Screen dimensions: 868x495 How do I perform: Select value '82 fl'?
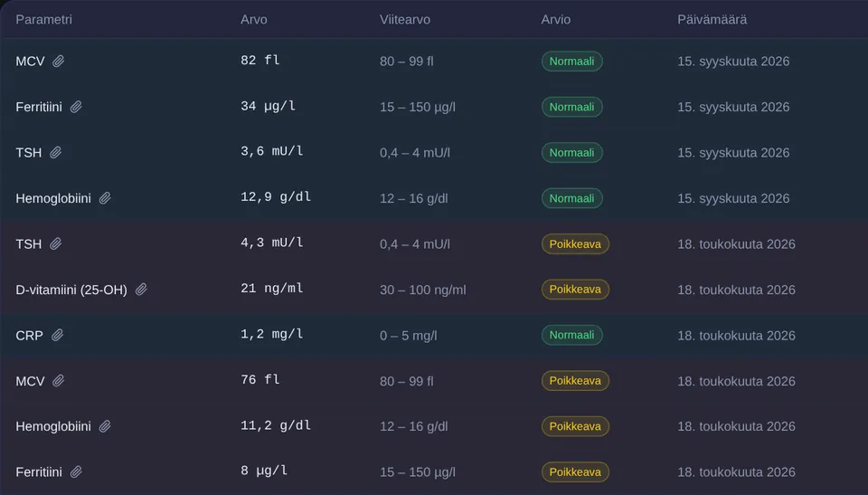tap(259, 60)
